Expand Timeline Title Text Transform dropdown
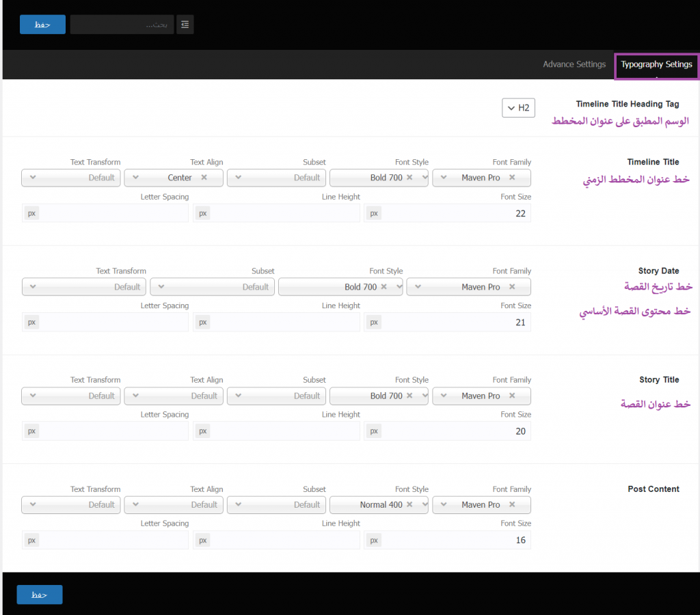Viewport: 700px width, 615px height. pos(71,178)
